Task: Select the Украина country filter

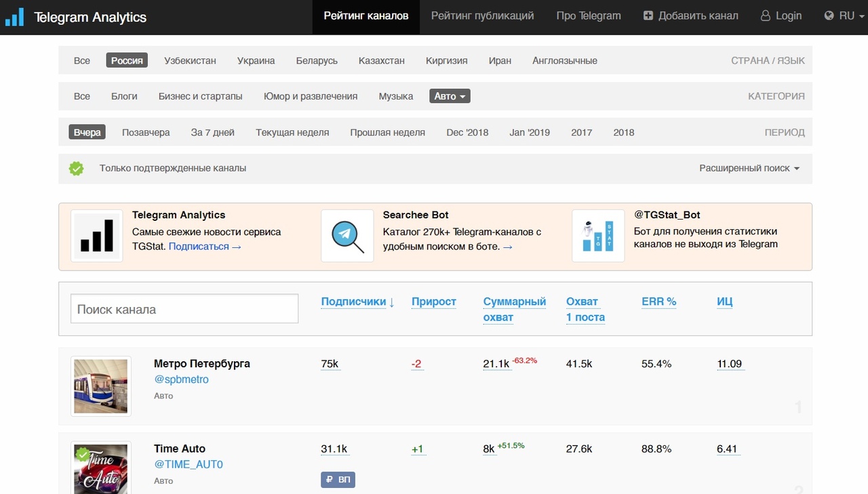Action: coord(256,60)
